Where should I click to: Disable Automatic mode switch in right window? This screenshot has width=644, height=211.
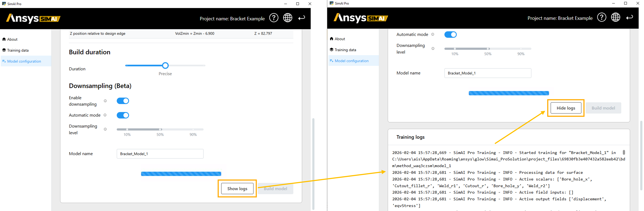tap(450, 34)
